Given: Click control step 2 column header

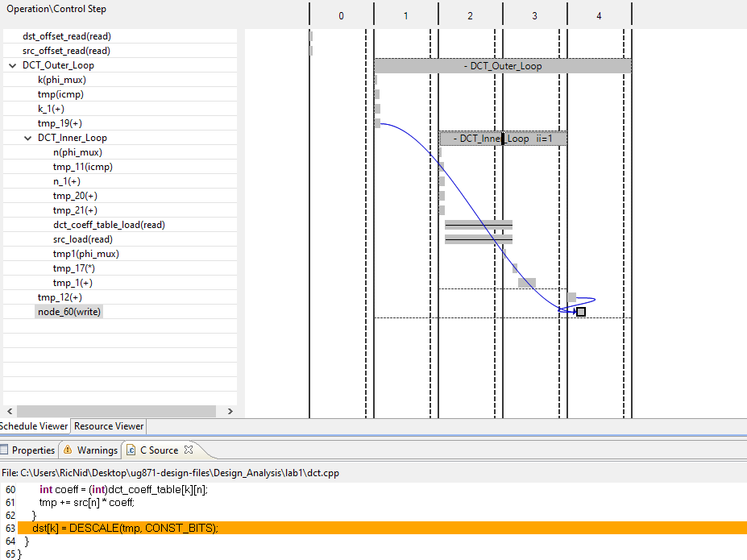Looking at the screenshot, I should (471, 16).
